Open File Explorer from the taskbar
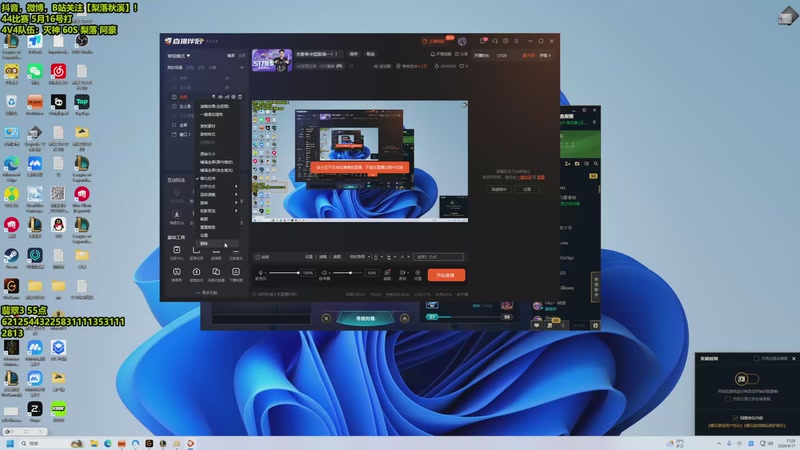The width and height of the screenshot is (800, 450). pyautogui.click(x=94, y=443)
